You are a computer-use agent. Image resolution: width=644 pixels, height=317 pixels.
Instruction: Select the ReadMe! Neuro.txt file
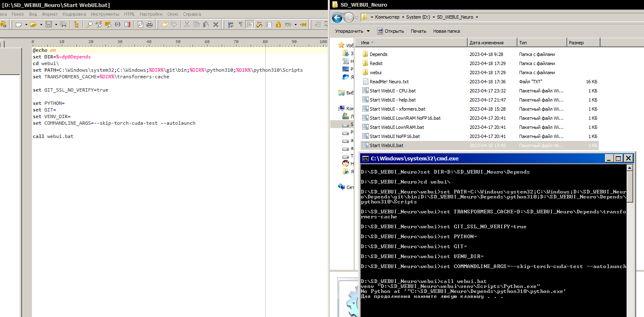[389, 82]
